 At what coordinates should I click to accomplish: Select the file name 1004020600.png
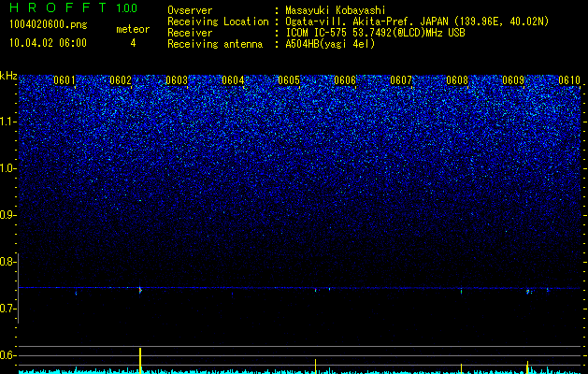(49, 25)
